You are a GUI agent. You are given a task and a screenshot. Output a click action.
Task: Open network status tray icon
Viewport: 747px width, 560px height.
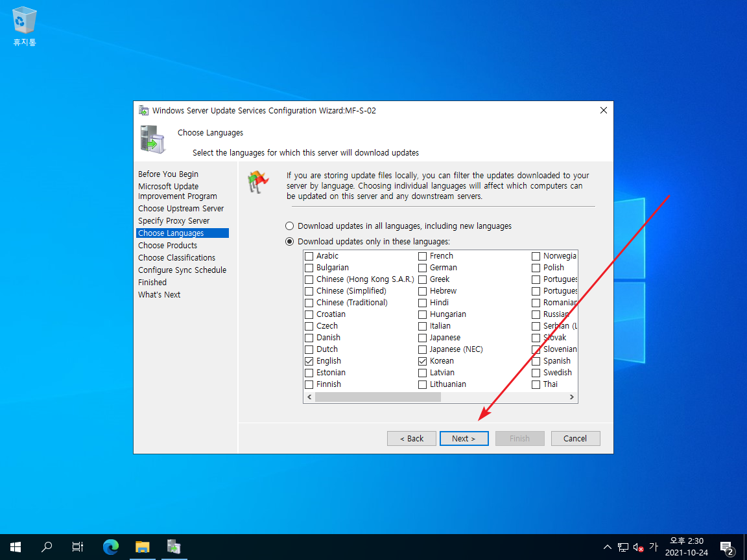point(623,547)
